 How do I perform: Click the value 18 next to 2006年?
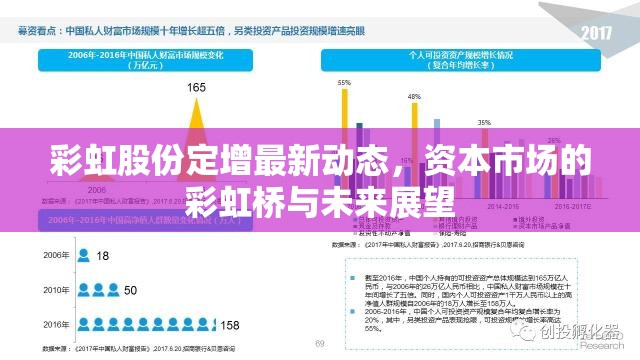pyautogui.click(x=102, y=256)
